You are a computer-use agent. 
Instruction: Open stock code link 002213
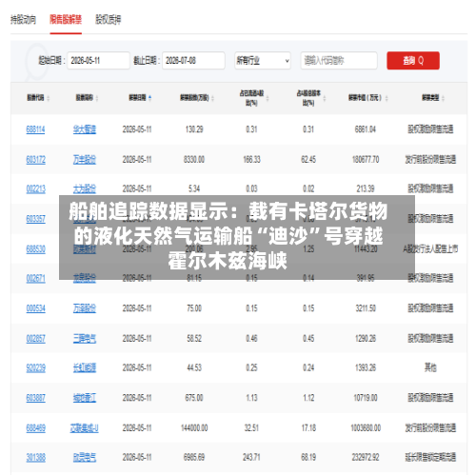[35, 189]
